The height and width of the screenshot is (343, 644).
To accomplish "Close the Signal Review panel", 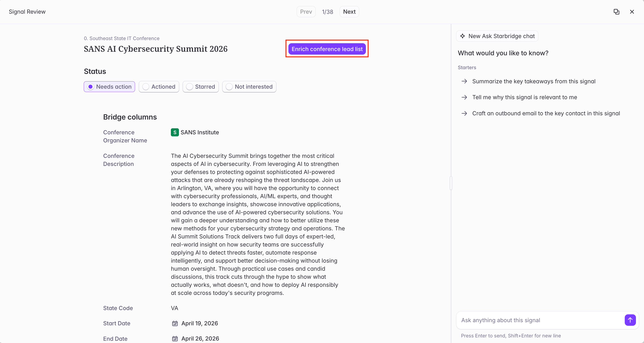I will (632, 12).
